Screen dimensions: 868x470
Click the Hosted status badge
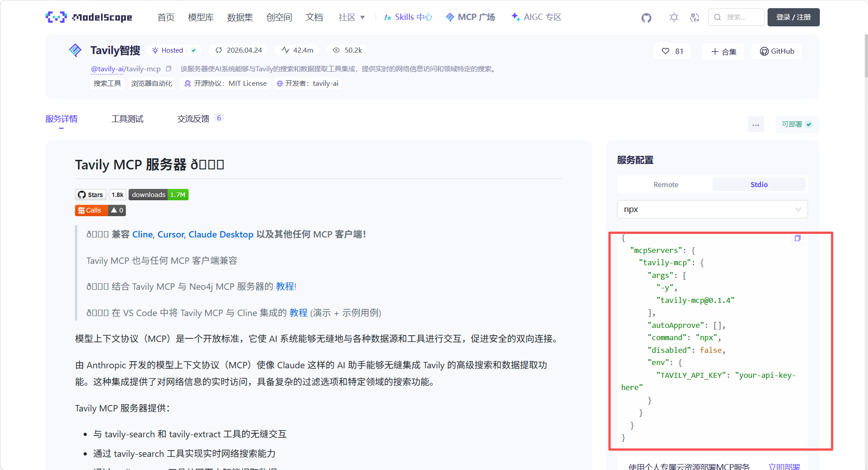tap(175, 50)
